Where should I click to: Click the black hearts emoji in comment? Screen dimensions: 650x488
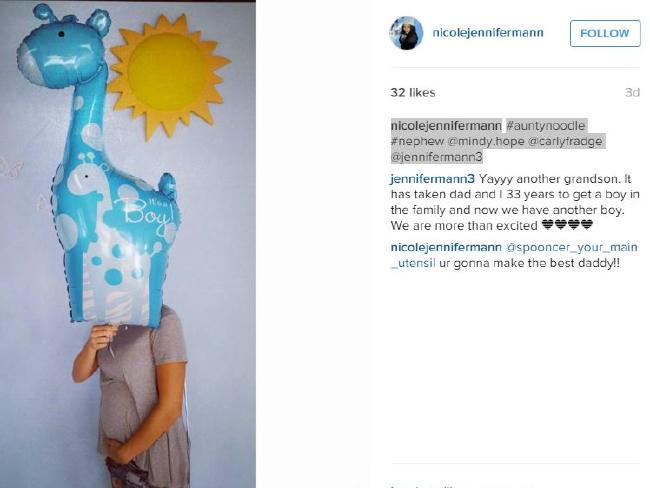[x=568, y=225]
